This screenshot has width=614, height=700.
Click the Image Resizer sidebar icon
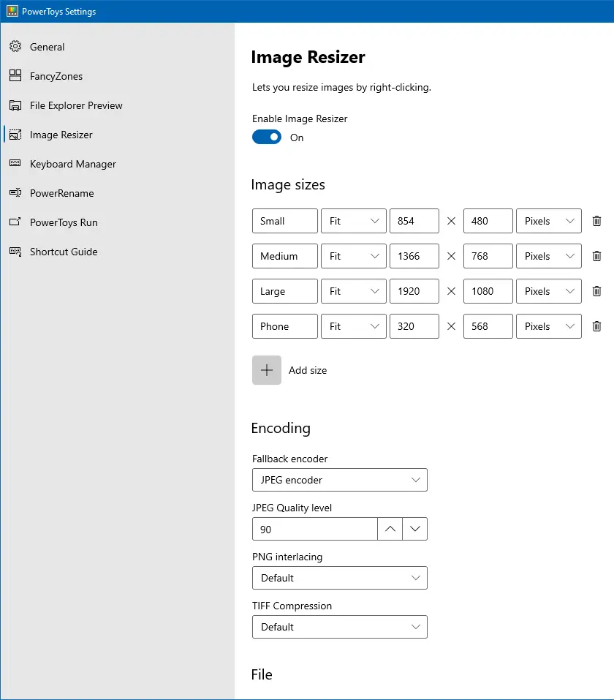point(15,135)
